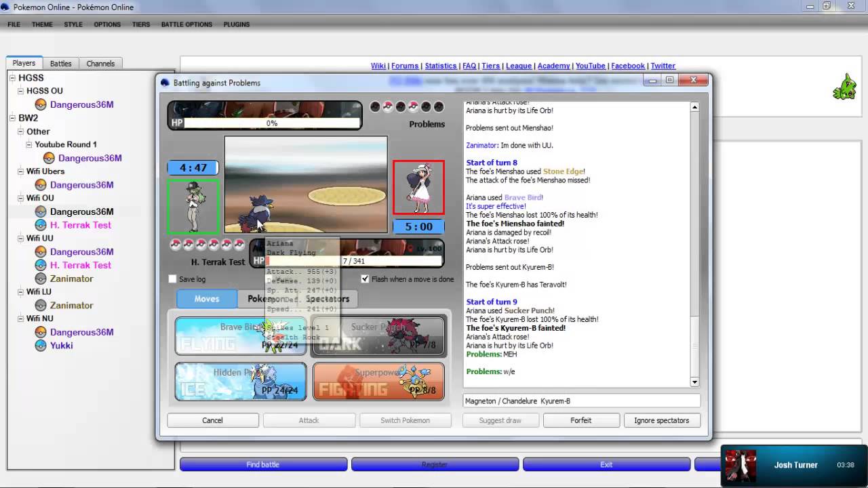The image size is (868, 488).
Task: Collapse the Wifi OU node
Action: tap(21, 198)
